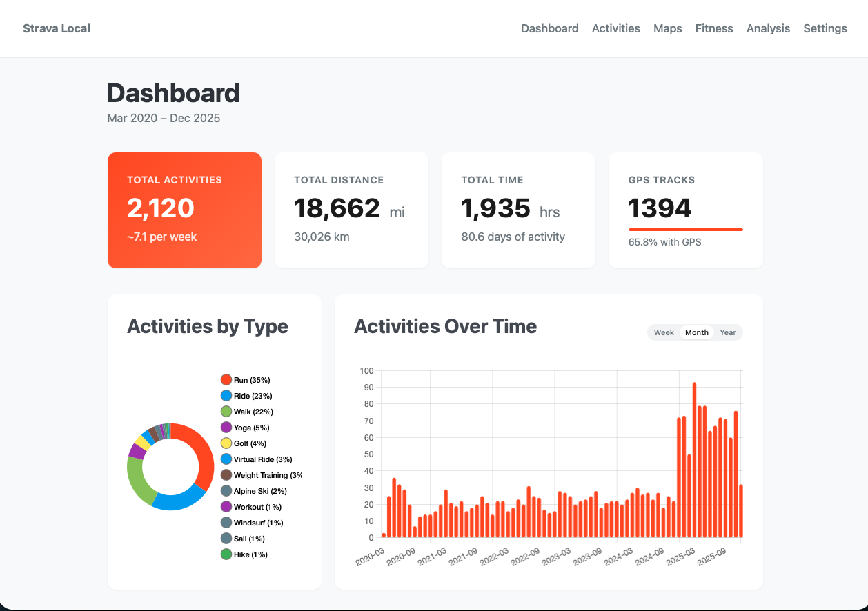Switch to the Fitness tab
The image size is (868, 611).
click(x=714, y=28)
